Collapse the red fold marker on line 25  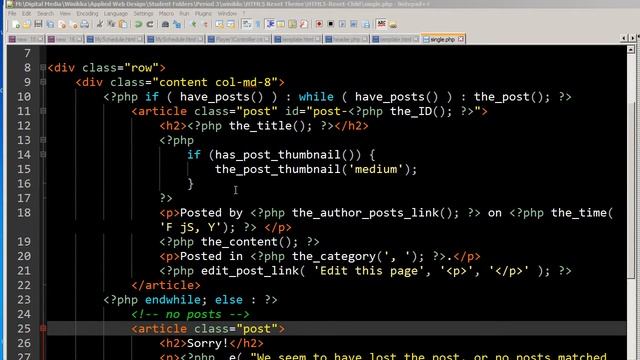pos(43,329)
